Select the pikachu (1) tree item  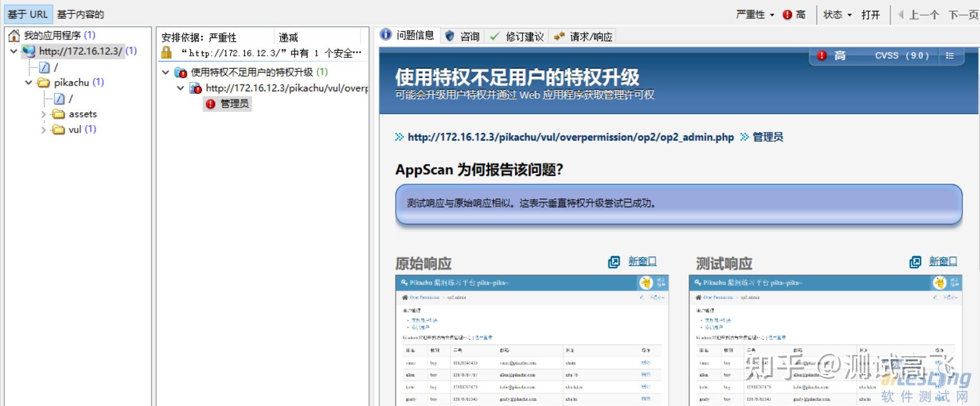pyautogui.click(x=79, y=82)
